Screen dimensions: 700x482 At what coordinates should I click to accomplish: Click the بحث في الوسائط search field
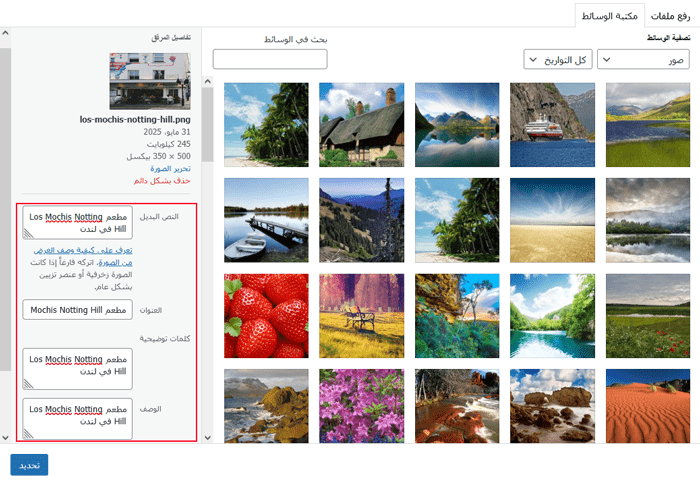coord(270,59)
